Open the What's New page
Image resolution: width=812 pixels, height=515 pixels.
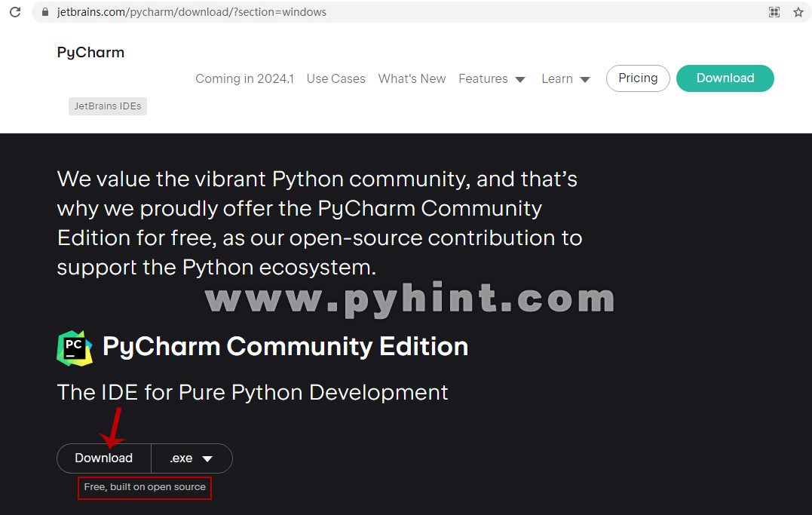[412, 78]
